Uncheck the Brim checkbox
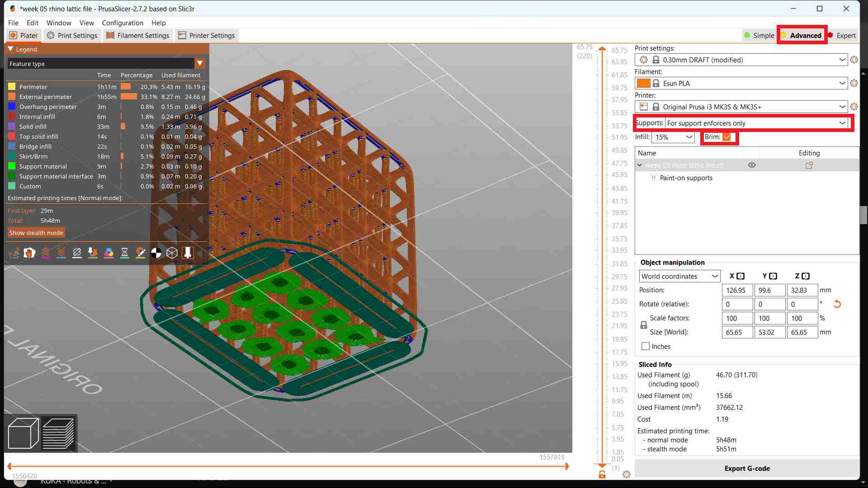Screen dimensions: 868x488 (x=726, y=137)
